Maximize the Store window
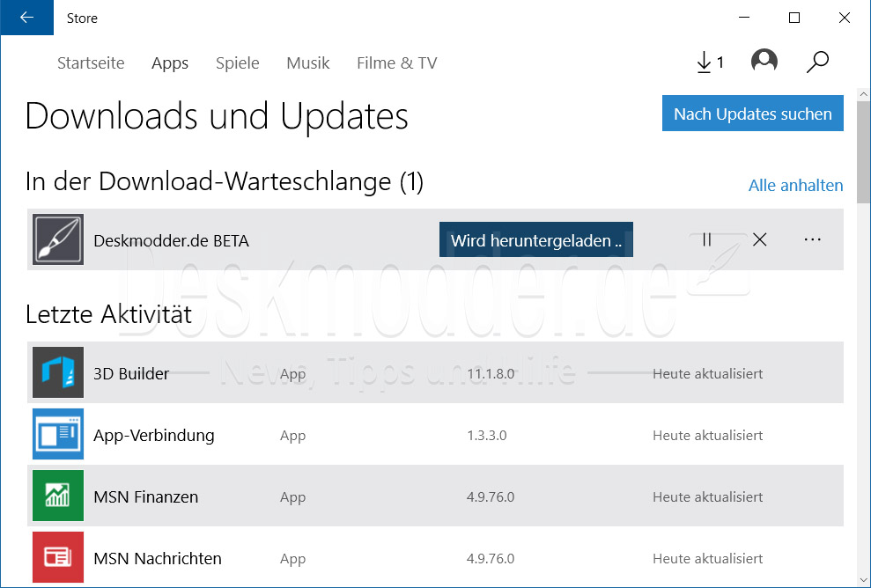The width and height of the screenshot is (871, 588). tap(794, 18)
